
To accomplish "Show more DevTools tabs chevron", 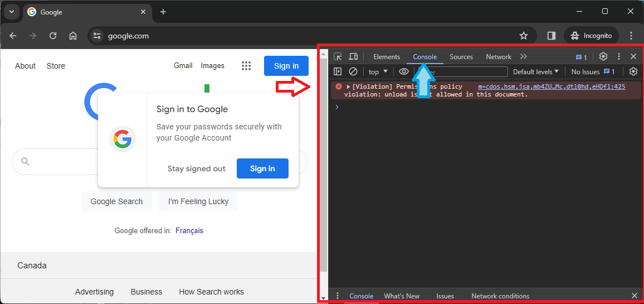I will click(x=523, y=57).
